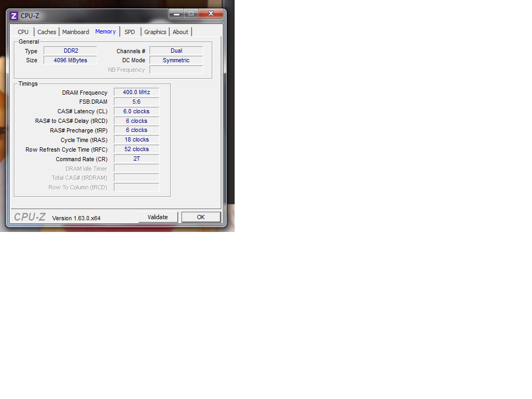
Task: Click the DC Mode field showing Symmetric
Action: click(x=176, y=60)
